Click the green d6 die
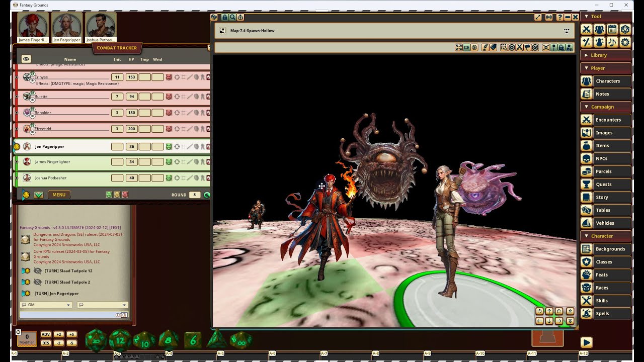The height and width of the screenshot is (362, 644). click(x=193, y=340)
